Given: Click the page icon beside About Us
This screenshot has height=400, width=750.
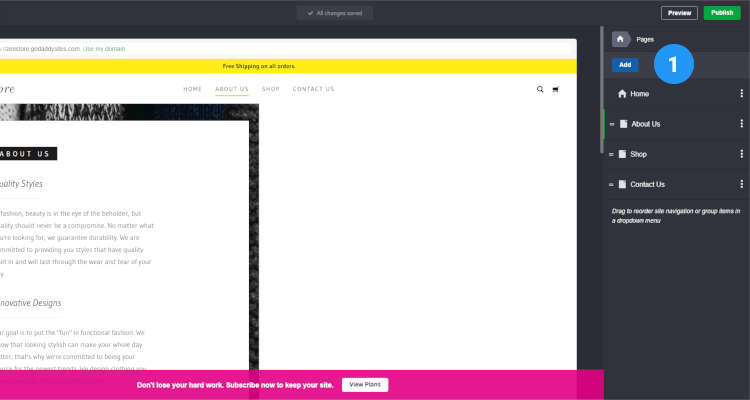Looking at the screenshot, I should click(623, 124).
